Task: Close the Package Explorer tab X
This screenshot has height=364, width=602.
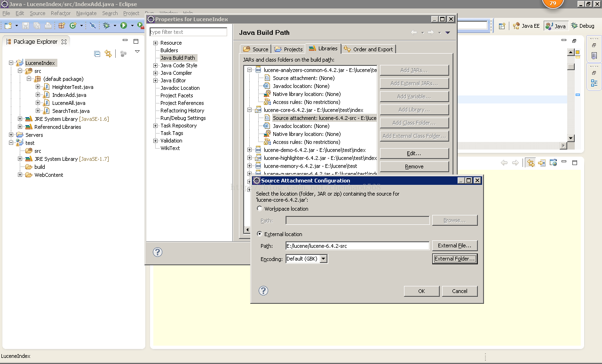Action: [64, 41]
